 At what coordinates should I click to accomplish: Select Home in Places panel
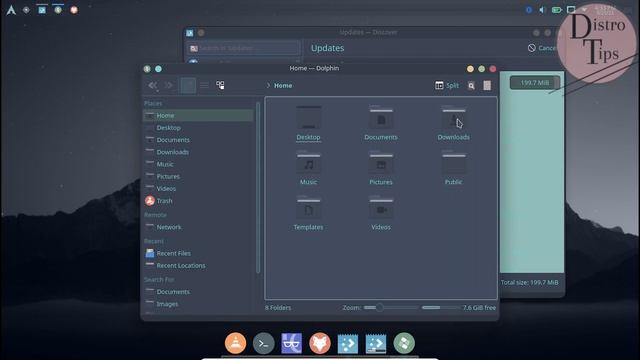click(x=198, y=116)
